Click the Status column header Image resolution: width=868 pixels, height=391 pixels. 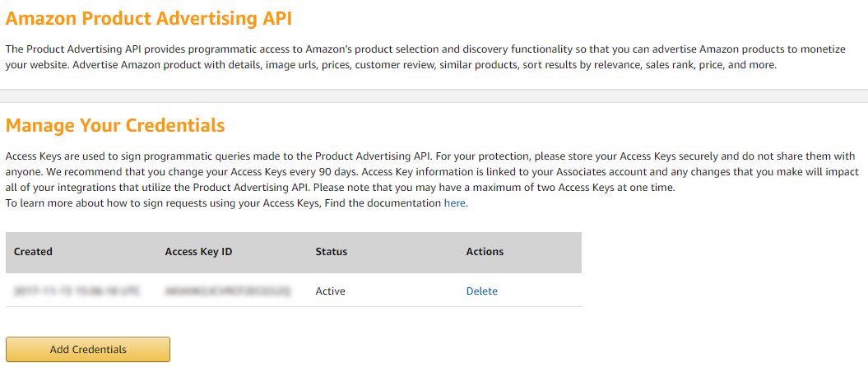point(331,251)
